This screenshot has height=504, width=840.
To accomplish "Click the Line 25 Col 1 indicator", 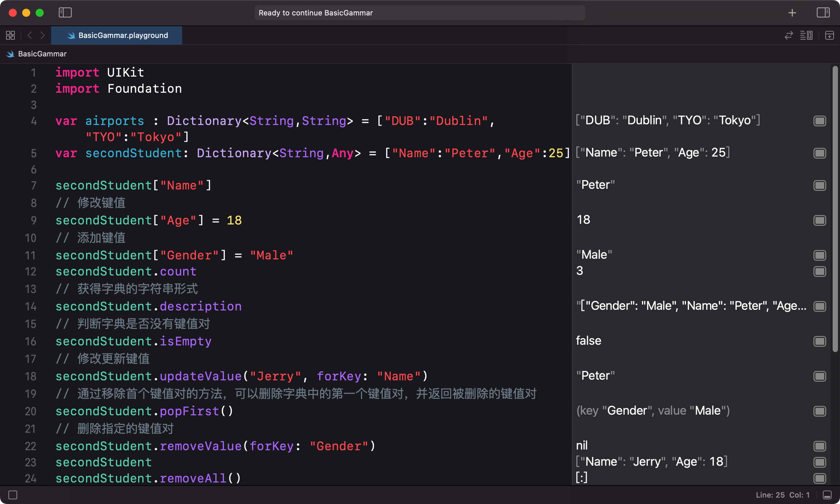I will click(783, 495).
